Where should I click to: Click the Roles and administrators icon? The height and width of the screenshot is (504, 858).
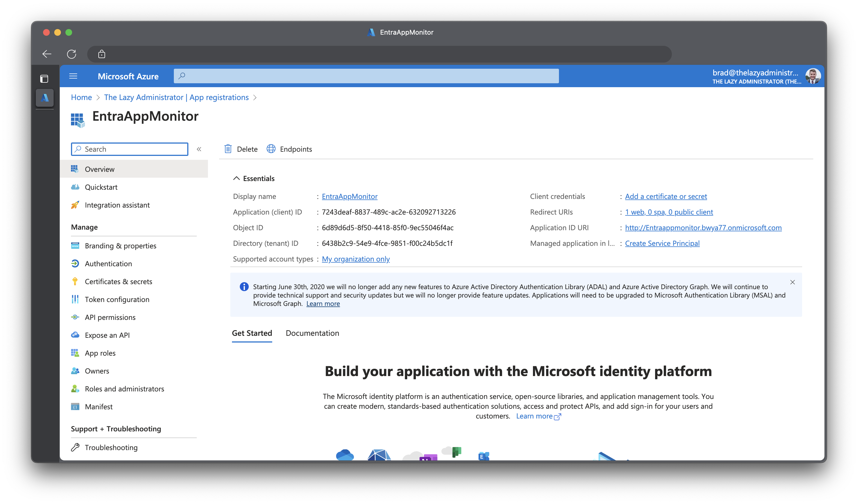tap(75, 389)
